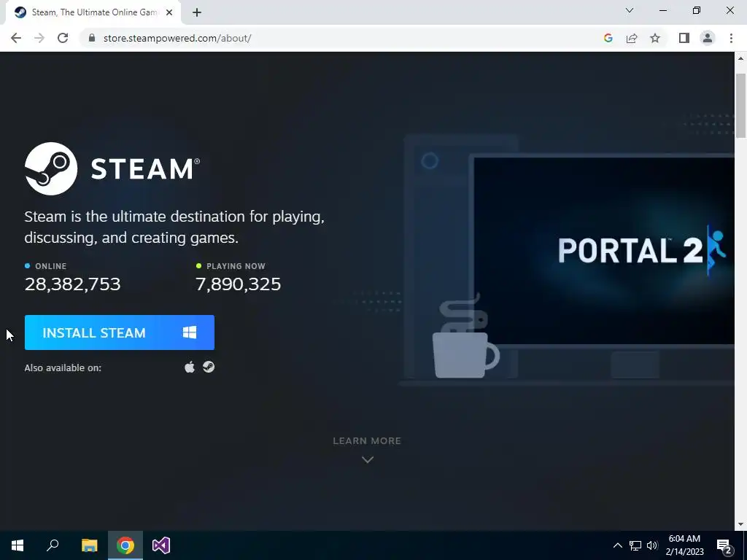The image size is (747, 560).
Task: Click the Steam tagline description text
Action: 174,227
